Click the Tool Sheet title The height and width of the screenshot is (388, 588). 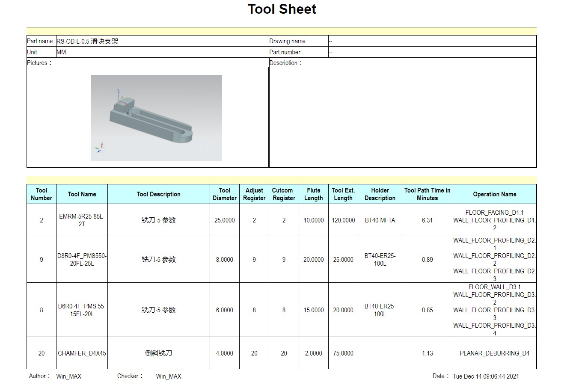point(282,9)
